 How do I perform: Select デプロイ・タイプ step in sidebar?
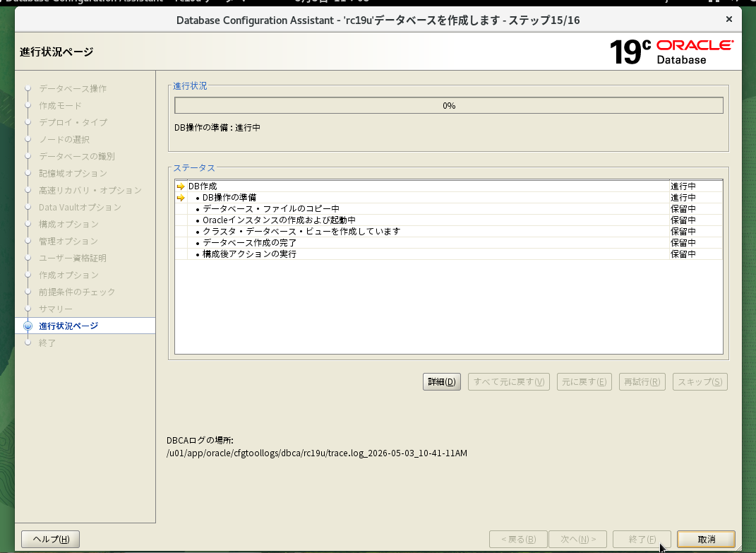(73, 123)
